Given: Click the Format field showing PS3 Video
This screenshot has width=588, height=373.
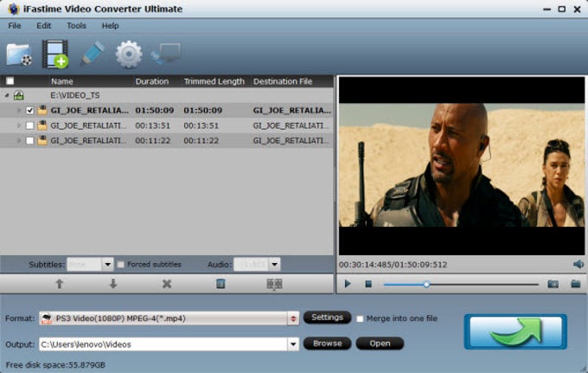Looking at the screenshot, I should pyautogui.click(x=163, y=318).
